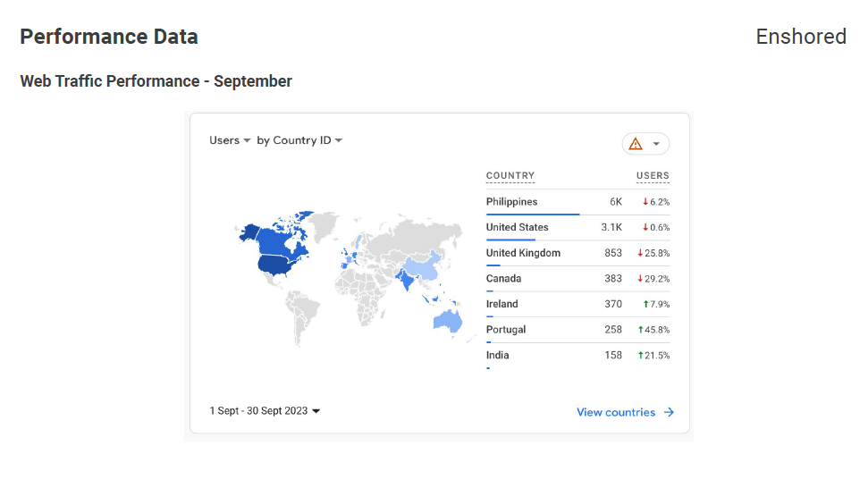Click the United States on the map
868x488 pixels.
click(x=275, y=265)
